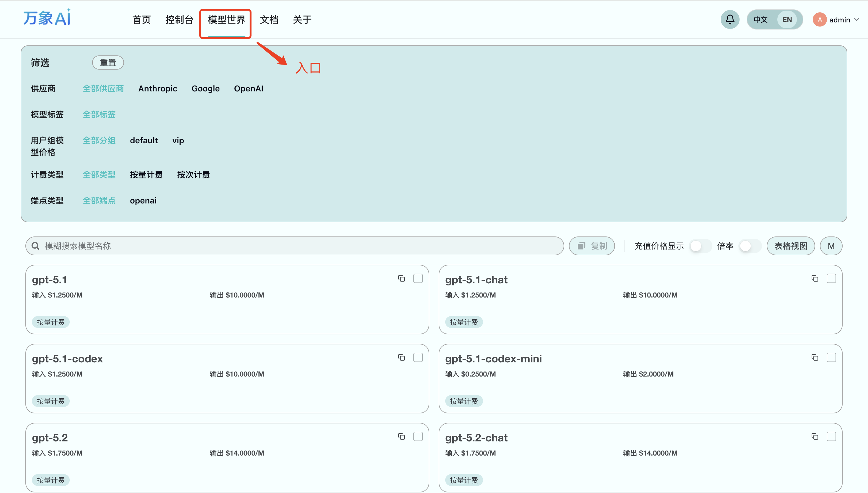
Task: Switch to 表格视图 table view
Action: 790,246
